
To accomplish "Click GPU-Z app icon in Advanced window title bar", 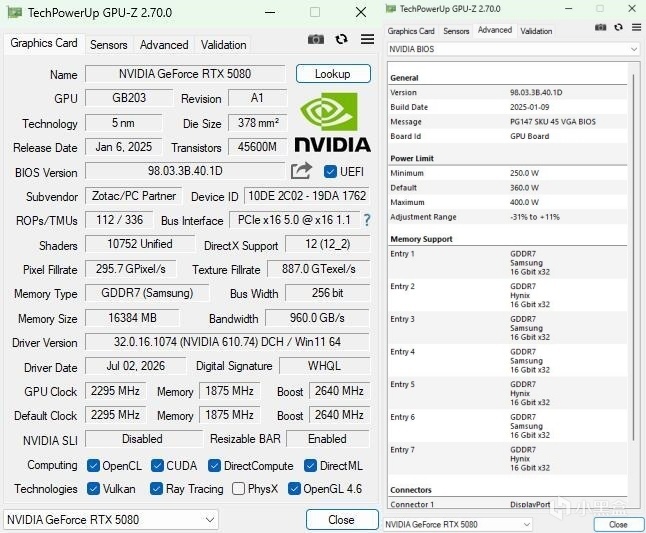I will click(x=391, y=9).
